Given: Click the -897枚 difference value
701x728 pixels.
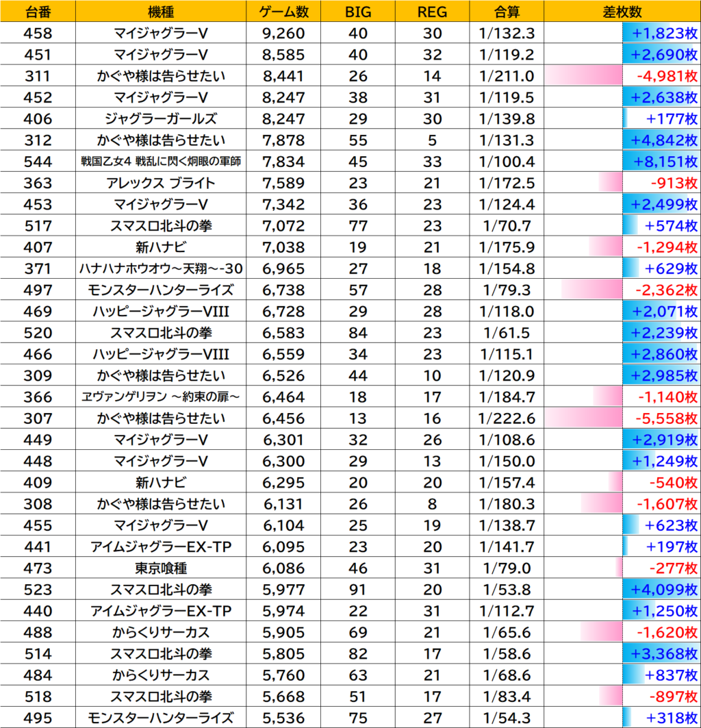Looking at the screenshot, I should pyautogui.click(x=674, y=695).
